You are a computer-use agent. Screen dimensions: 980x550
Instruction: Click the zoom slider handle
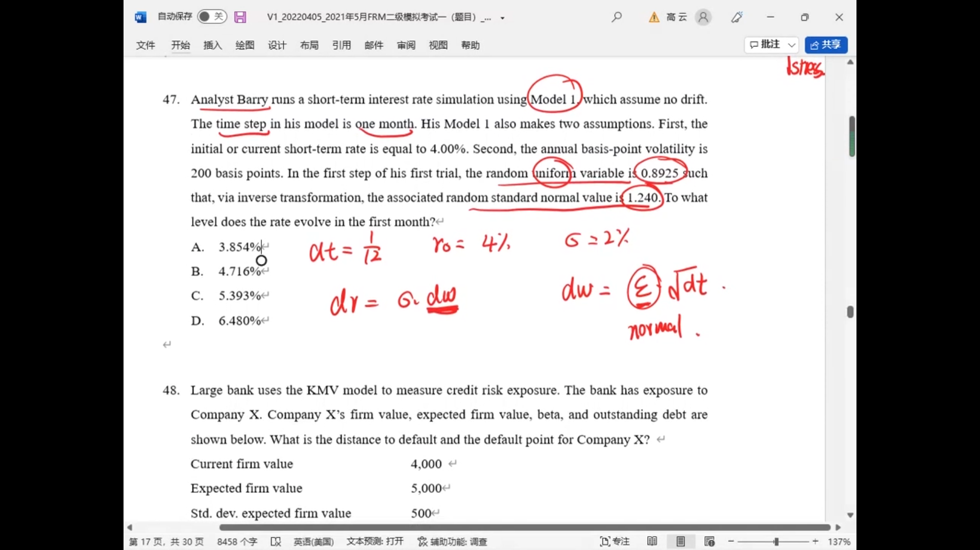pos(776,541)
